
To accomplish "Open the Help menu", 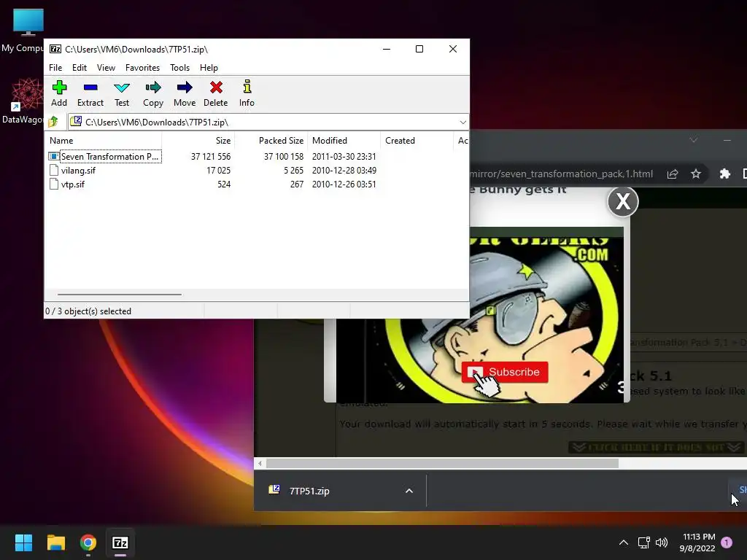I will click(x=209, y=68).
